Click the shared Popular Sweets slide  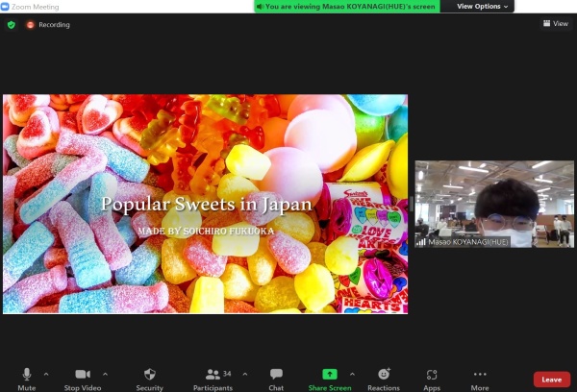pyautogui.click(x=206, y=204)
